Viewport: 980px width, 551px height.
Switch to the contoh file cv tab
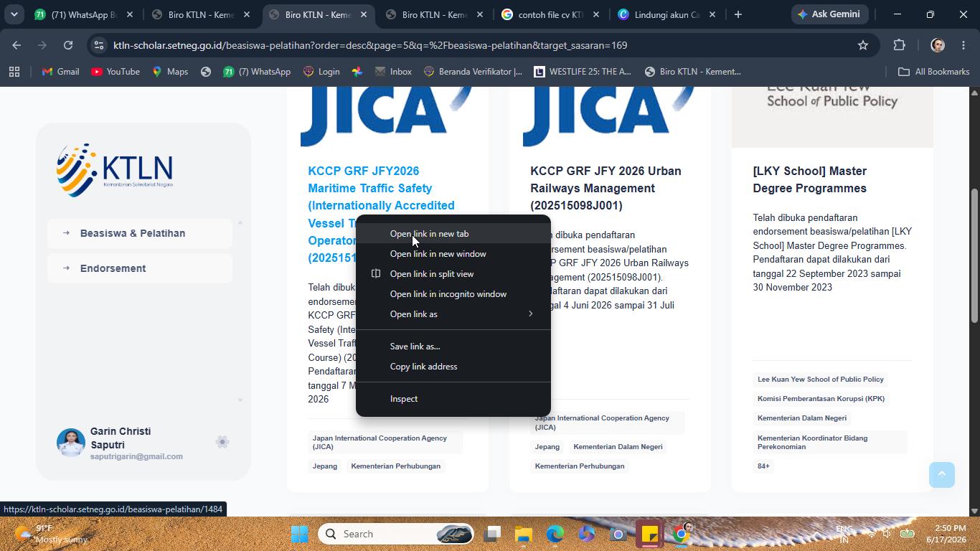[543, 14]
